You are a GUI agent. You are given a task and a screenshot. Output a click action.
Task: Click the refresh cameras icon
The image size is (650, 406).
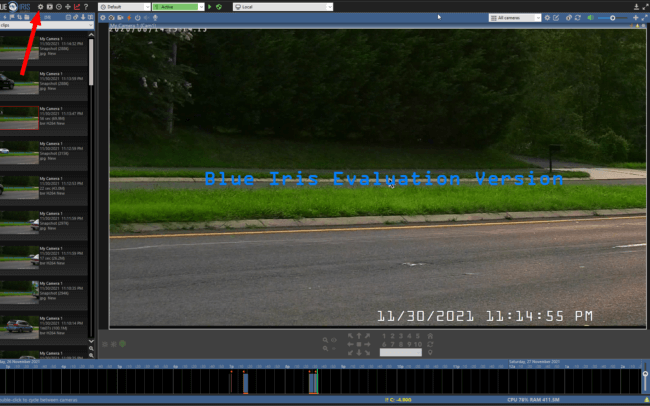(578, 17)
